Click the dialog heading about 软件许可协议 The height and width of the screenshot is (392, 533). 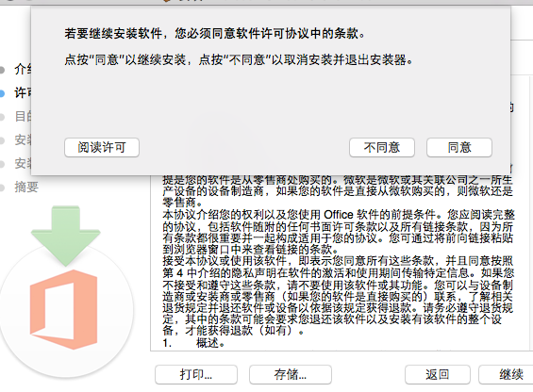tap(214, 34)
